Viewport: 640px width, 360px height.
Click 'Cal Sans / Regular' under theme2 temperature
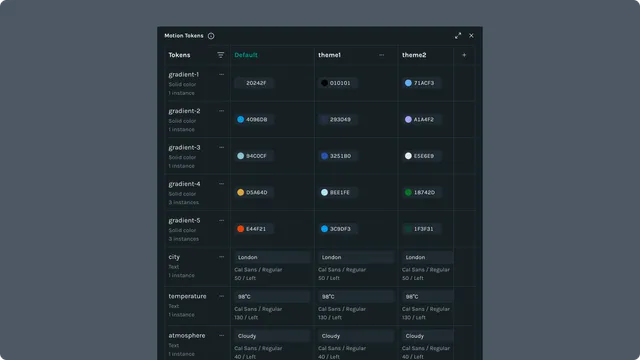pos(426,309)
